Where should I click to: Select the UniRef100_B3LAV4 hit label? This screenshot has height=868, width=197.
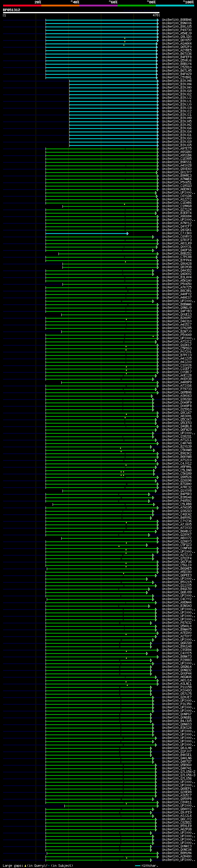(177, 277)
